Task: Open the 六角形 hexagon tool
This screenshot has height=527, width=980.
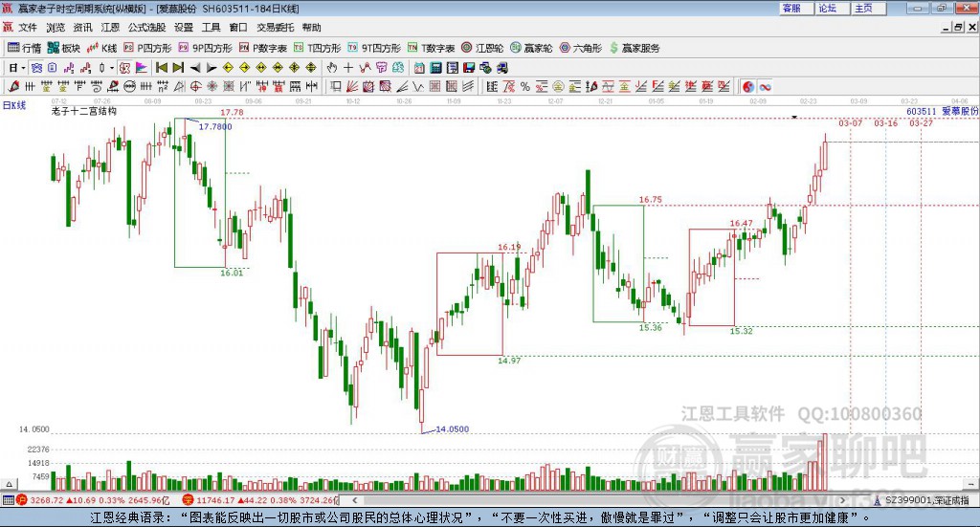Action: click(x=580, y=48)
